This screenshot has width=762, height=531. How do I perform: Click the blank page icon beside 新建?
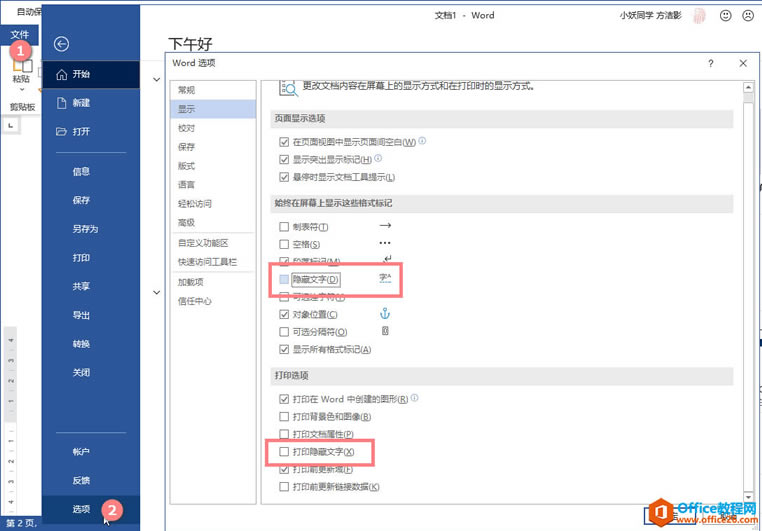click(x=62, y=103)
